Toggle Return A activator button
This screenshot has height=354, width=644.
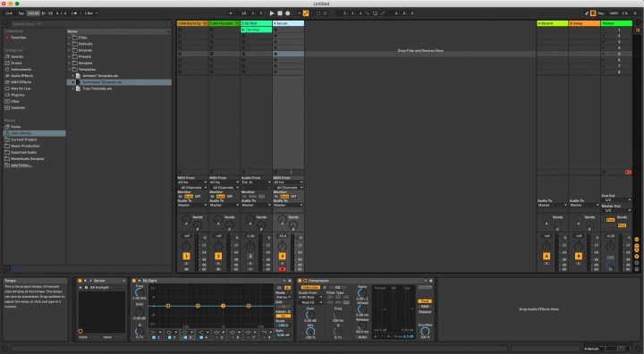(x=547, y=257)
